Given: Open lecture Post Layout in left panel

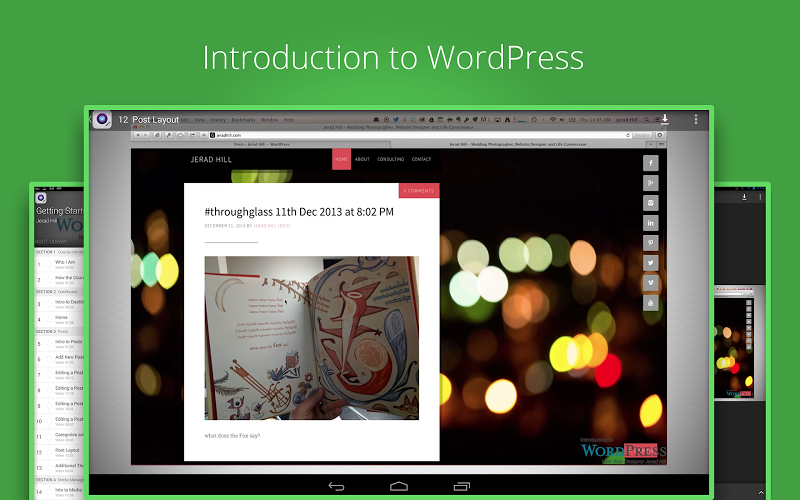Looking at the screenshot, I should 60,452.
